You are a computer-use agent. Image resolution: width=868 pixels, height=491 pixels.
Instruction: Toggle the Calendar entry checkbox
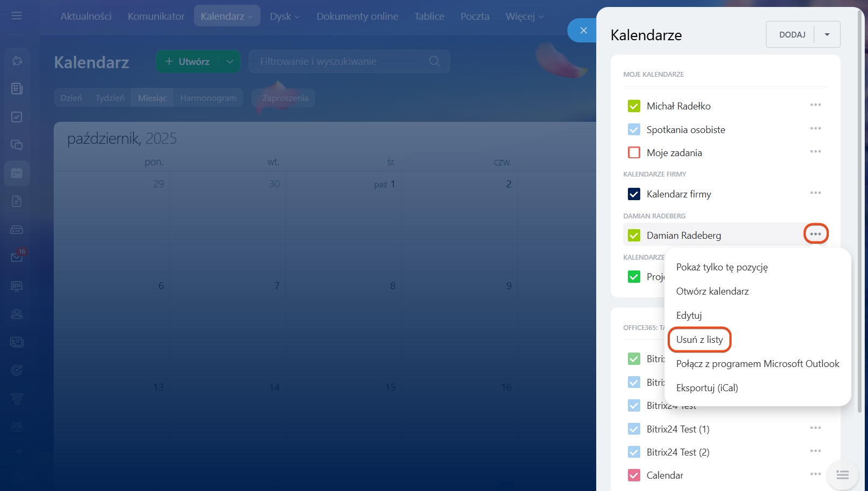pyautogui.click(x=634, y=475)
